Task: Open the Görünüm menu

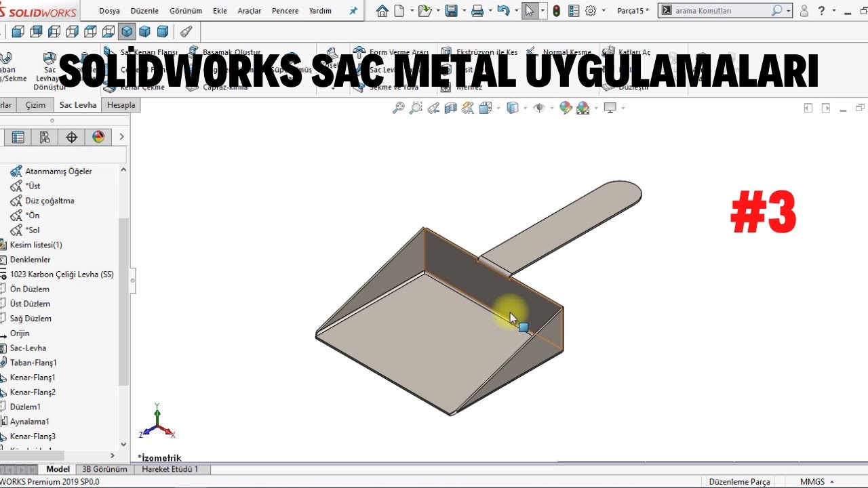Action: [x=186, y=11]
